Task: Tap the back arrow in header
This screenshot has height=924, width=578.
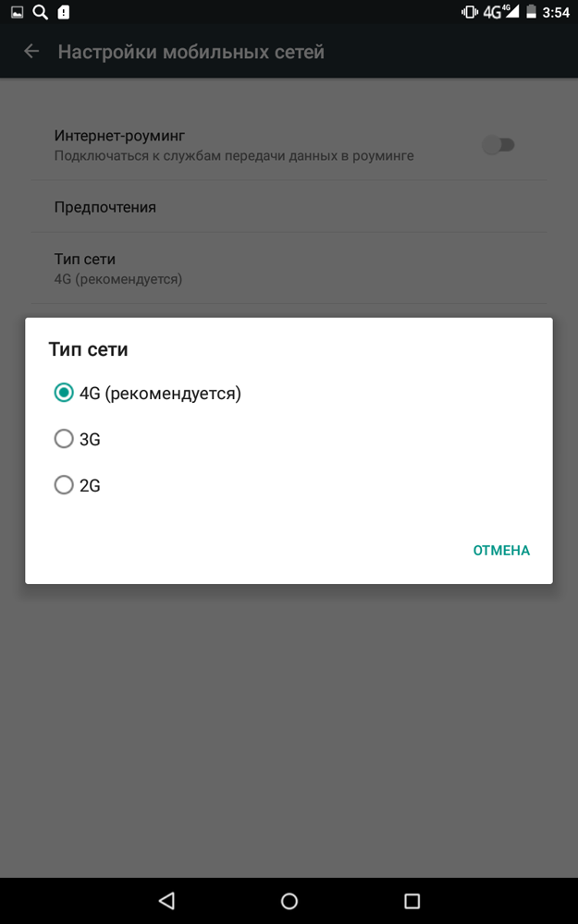Action: tap(31, 52)
